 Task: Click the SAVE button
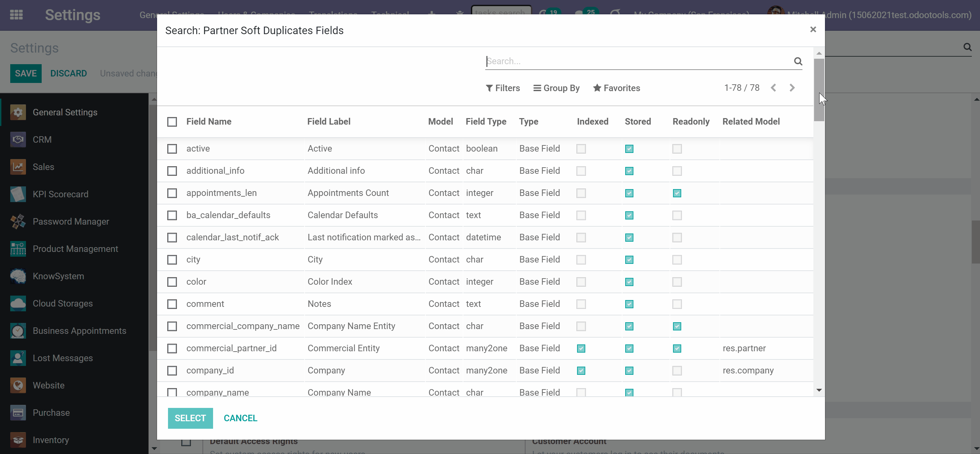26,73
